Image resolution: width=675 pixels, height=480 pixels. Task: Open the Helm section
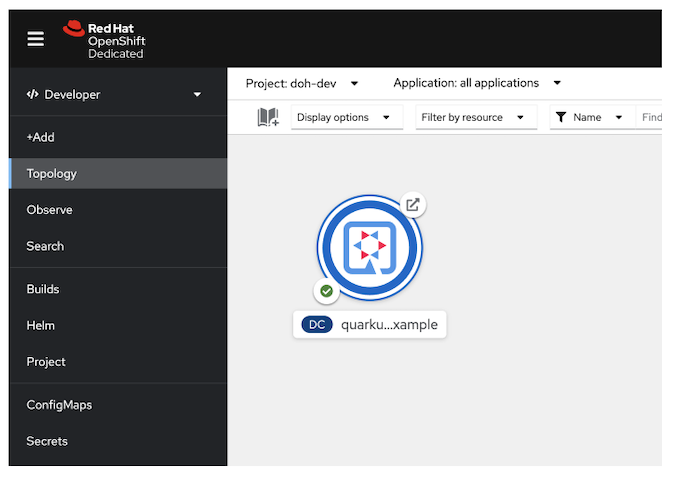tap(41, 325)
